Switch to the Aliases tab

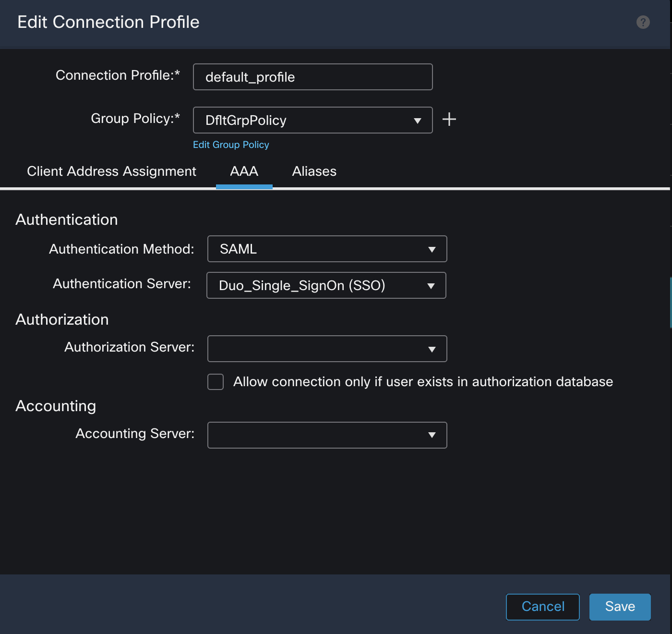tap(314, 171)
